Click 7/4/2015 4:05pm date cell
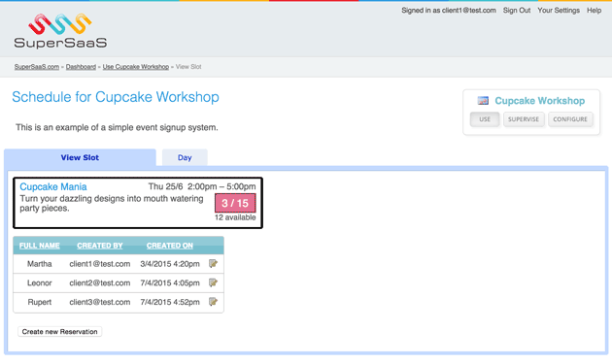This screenshot has width=612, height=364. tap(170, 282)
